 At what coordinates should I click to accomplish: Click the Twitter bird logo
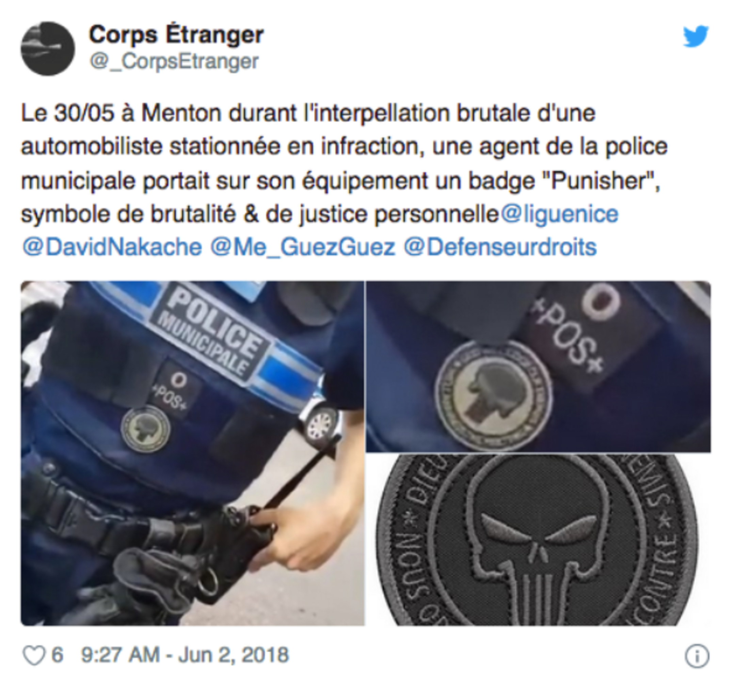(x=696, y=36)
